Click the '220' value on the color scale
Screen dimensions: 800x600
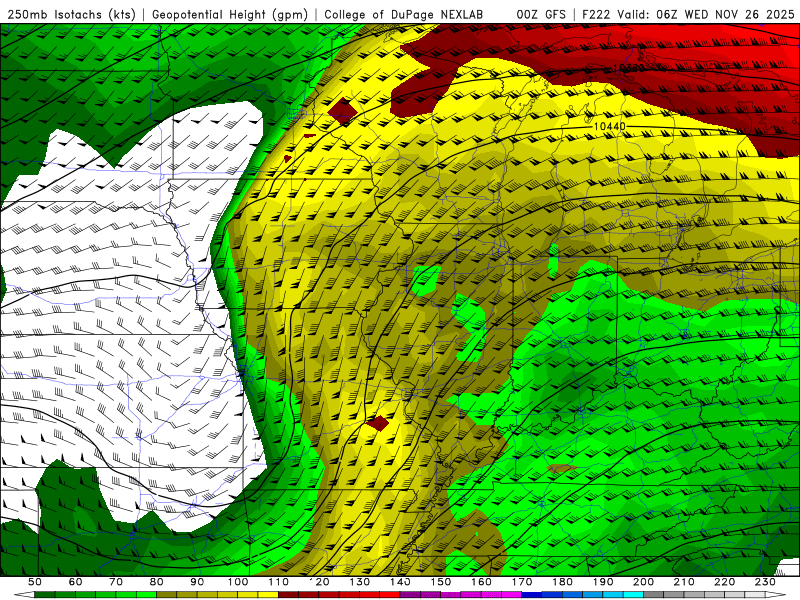tap(724, 582)
